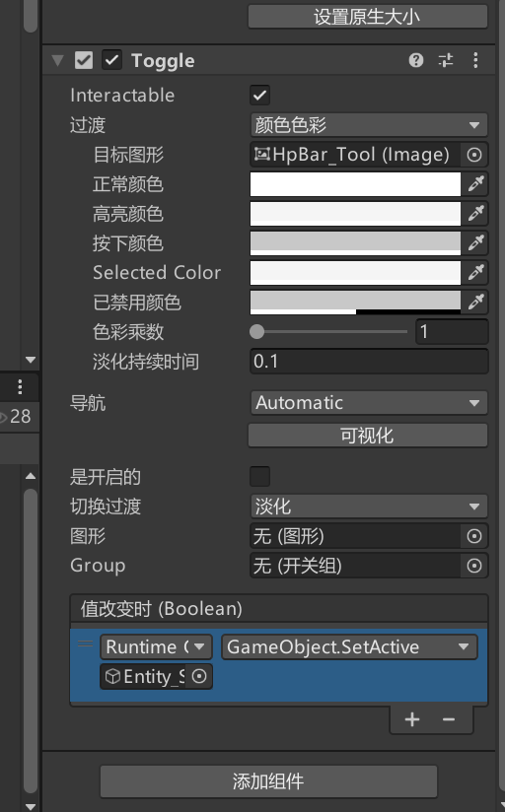Open 导航 Automatic dropdown
The image size is (505, 812).
pyautogui.click(x=369, y=403)
